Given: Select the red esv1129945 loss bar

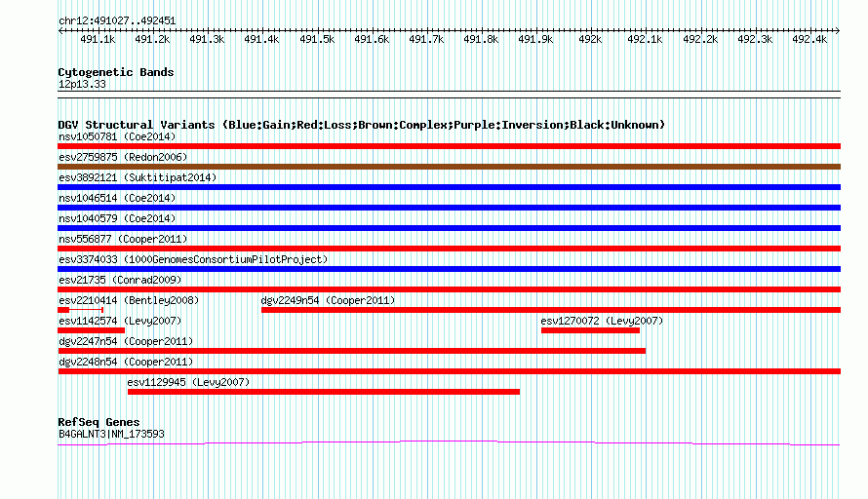Looking at the screenshot, I should pyautogui.click(x=323, y=392).
